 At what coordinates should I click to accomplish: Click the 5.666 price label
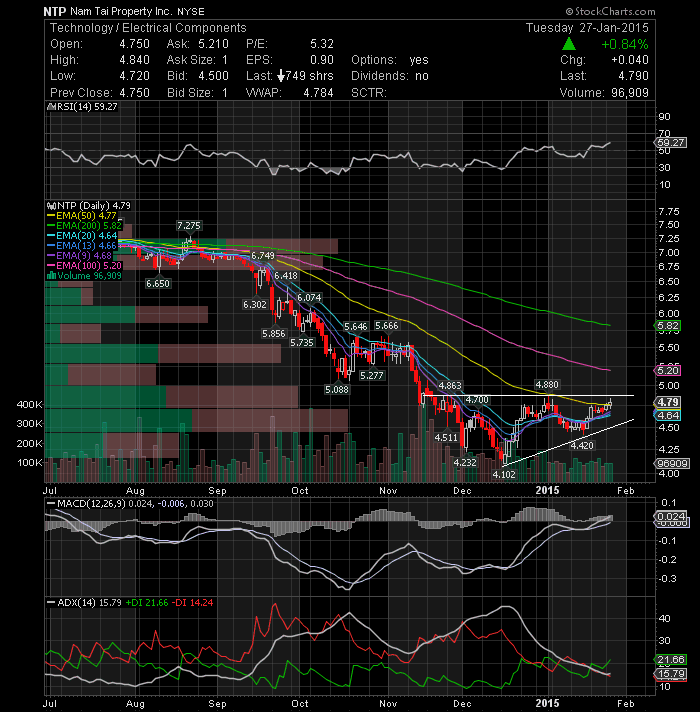coord(386,326)
